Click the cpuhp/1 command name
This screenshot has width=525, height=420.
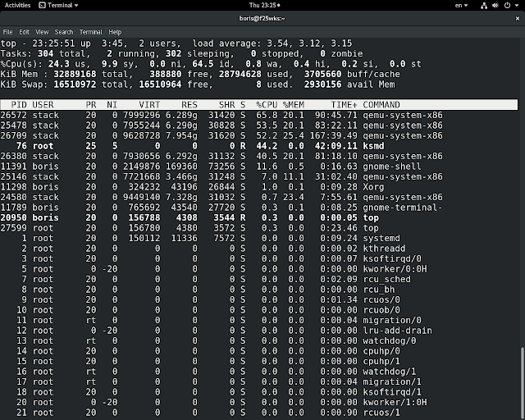point(381,362)
